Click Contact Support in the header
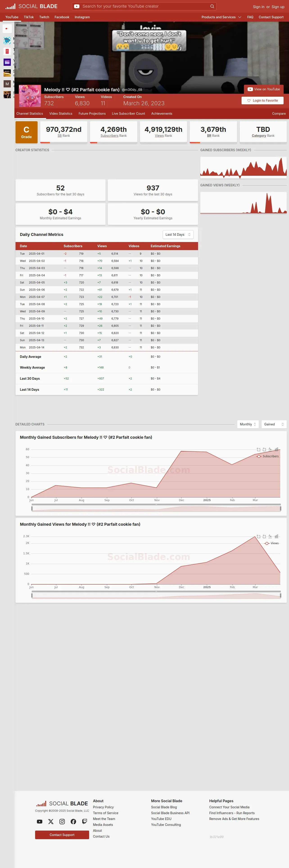 [x=271, y=17]
